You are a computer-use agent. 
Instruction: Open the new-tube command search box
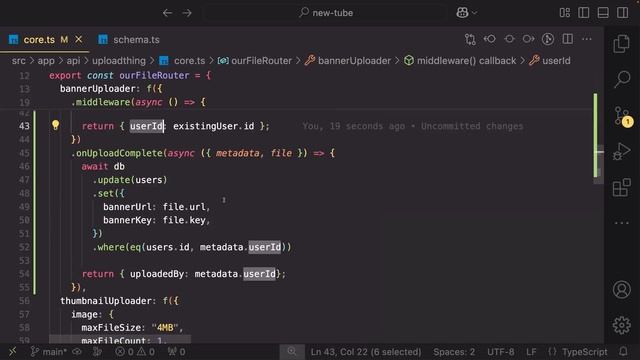pyautogui.click(x=325, y=13)
